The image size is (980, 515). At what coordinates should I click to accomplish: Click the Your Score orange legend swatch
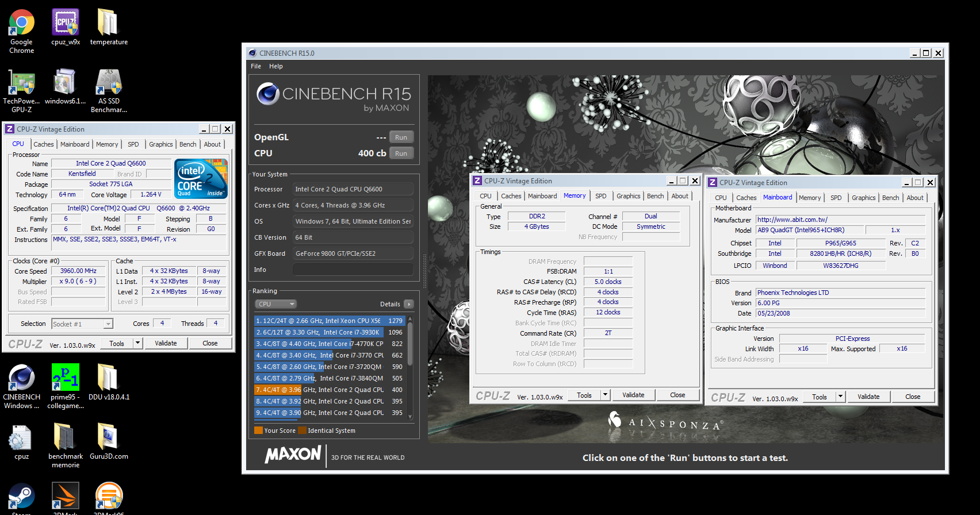(x=258, y=431)
